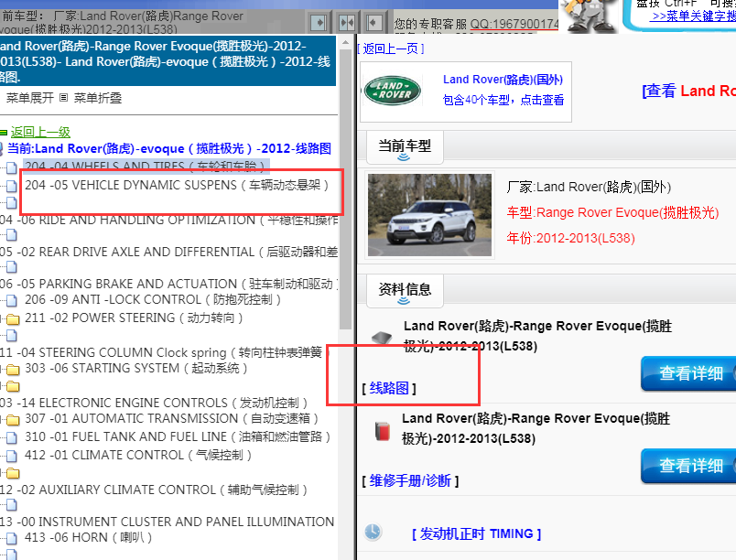Click 菜单折叠 to collapse the menu
This screenshot has height=560, width=736.
(x=98, y=98)
